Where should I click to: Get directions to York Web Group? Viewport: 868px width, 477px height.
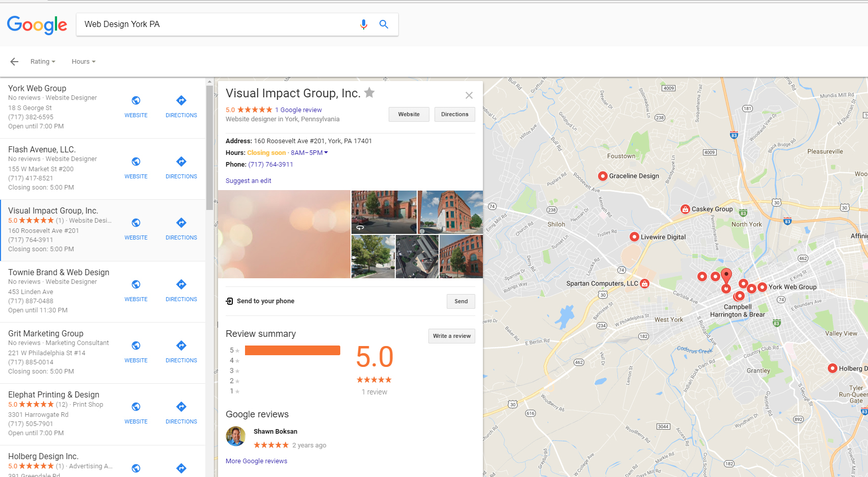181,100
